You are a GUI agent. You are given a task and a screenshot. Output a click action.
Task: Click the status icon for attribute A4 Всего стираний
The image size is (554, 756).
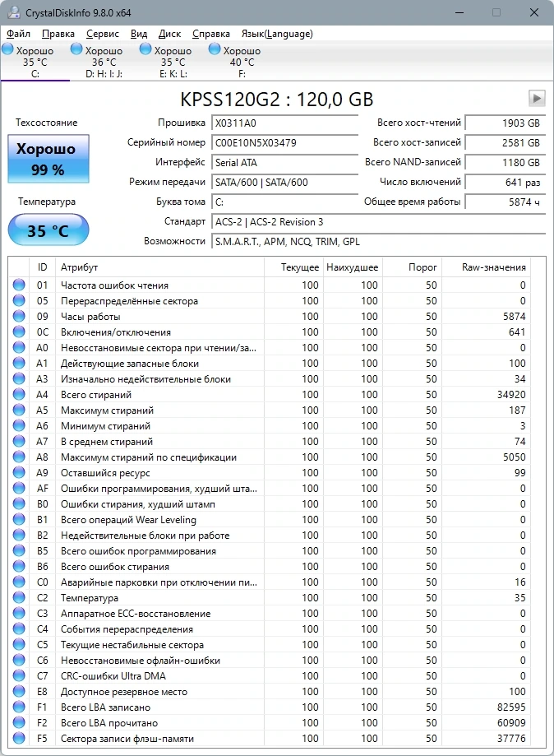(x=19, y=394)
